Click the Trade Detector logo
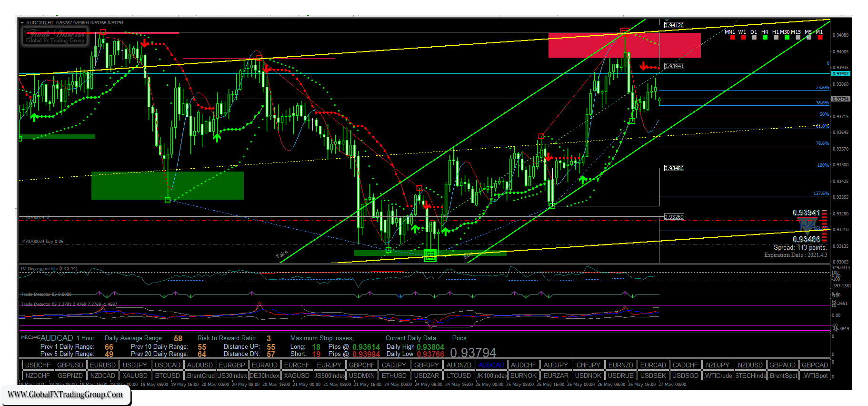The height and width of the screenshot is (406, 868). pos(55,36)
